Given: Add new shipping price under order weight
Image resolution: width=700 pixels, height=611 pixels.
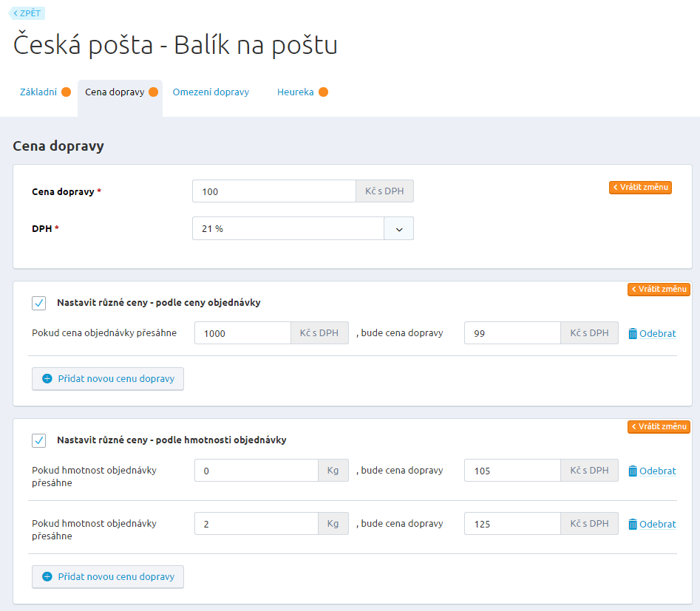Looking at the screenshot, I should [x=108, y=577].
